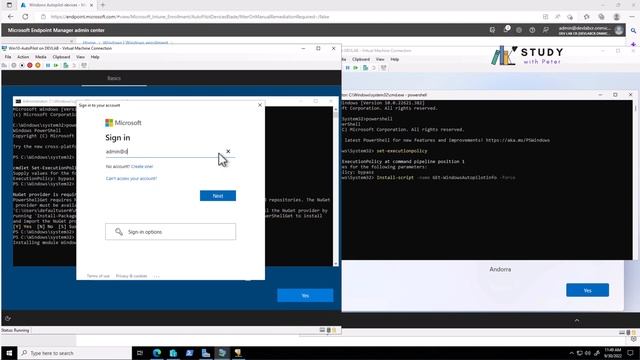This screenshot has height=360, width=640.
Task: Click the red Shut Down VM toolbar icon
Action: 30,65
